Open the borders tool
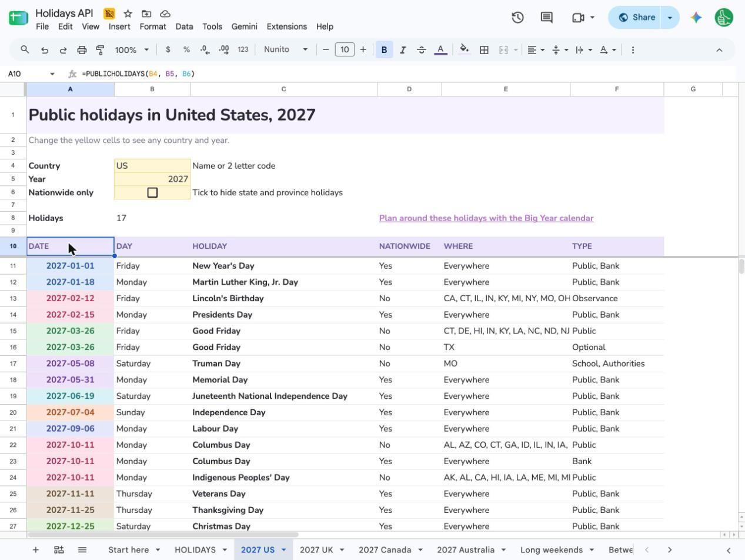745x560 pixels. click(484, 50)
